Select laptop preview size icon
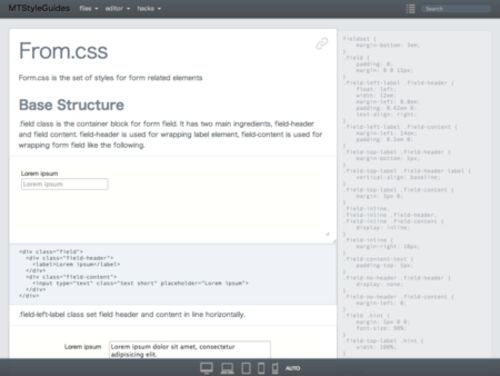Viewport: 500px width, 376px height. pyautogui.click(x=227, y=368)
